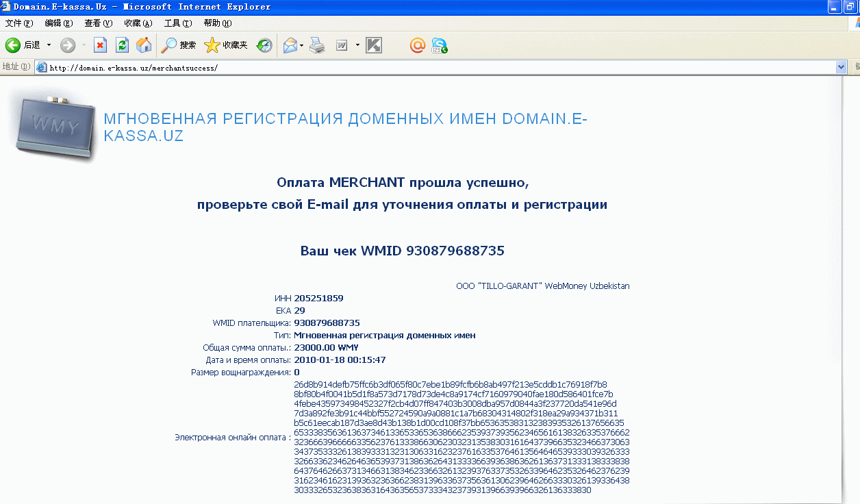Click the 'ЕКА' field label
860x504 pixels.
tap(283, 311)
